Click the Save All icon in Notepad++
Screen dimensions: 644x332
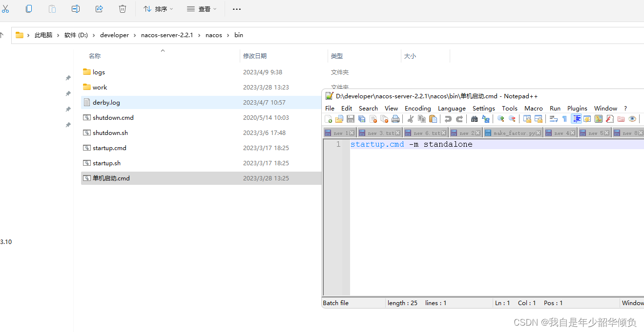point(362,119)
